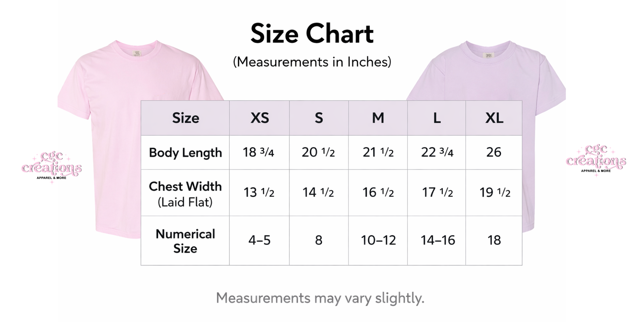Click the XS numerical size 4–5
This screenshot has width=644, height=322.
pos(259,240)
